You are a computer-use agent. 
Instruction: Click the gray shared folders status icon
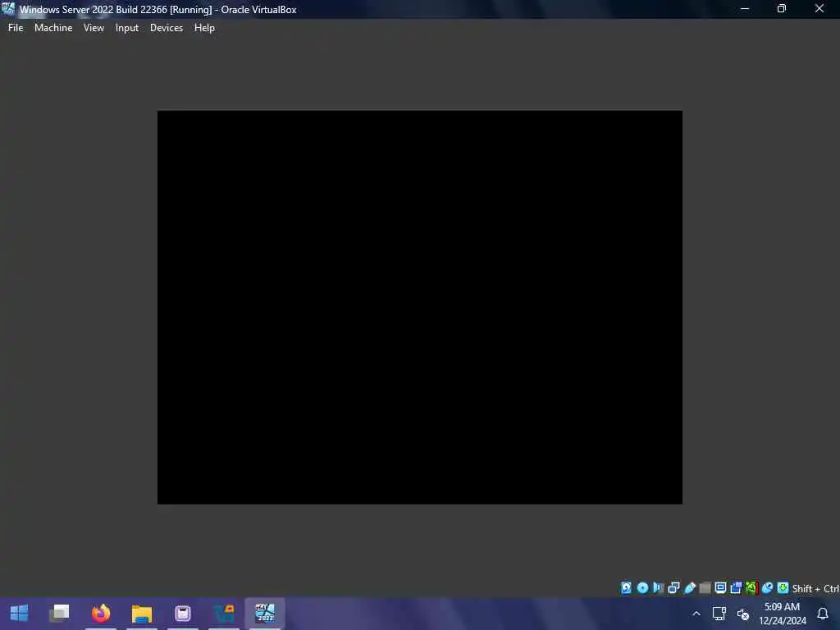tap(705, 587)
